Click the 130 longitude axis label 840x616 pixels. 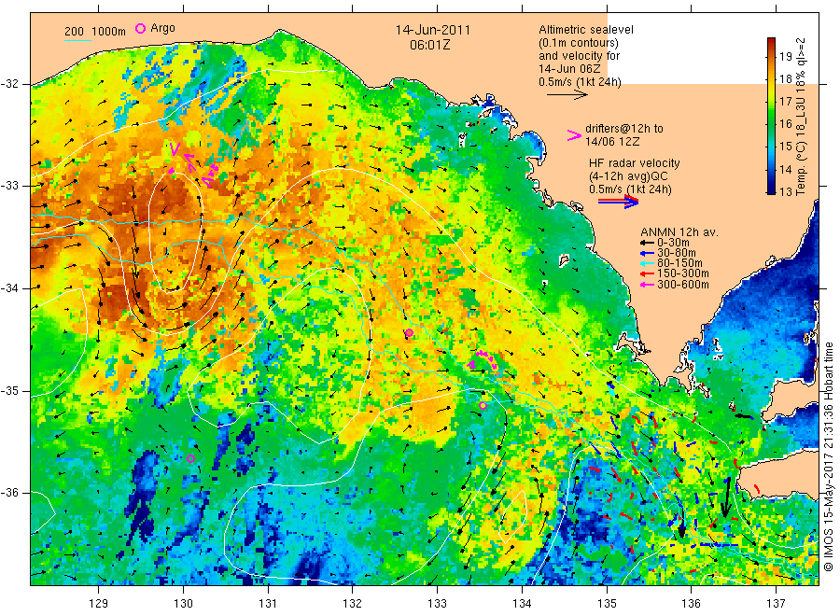click(x=183, y=603)
